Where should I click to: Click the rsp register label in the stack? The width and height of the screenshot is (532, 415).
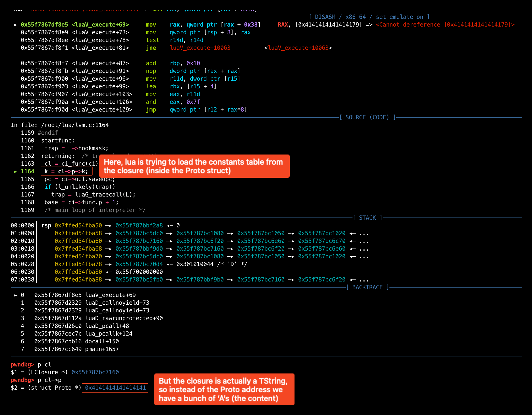pyautogui.click(x=46, y=226)
